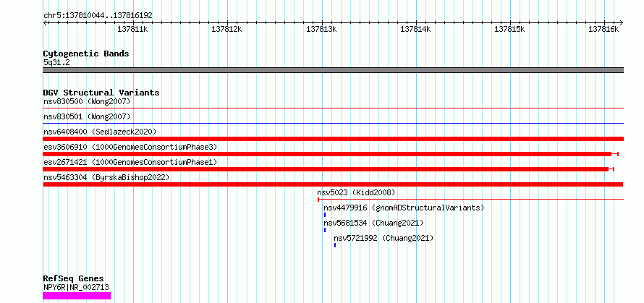Select the nsv5721992 (Chuang2021) label
Image resolution: width=644 pixels, height=303 pixels.
tap(384, 238)
